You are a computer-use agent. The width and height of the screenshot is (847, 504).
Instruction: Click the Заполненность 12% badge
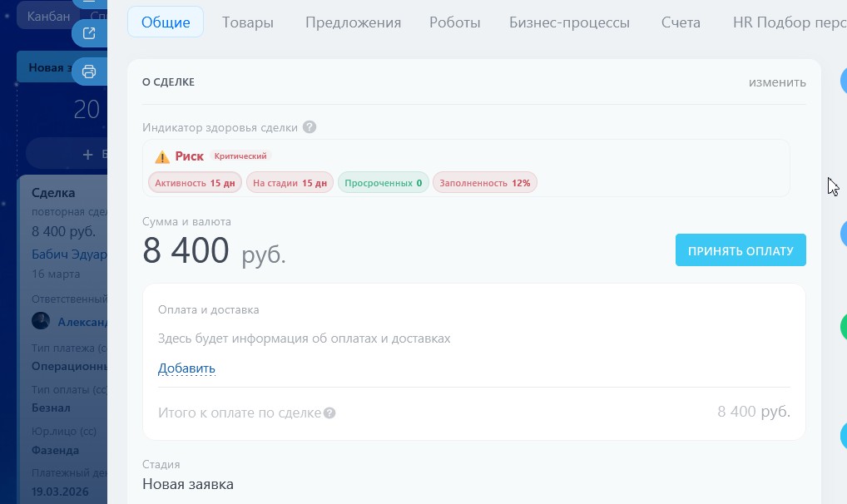484,183
